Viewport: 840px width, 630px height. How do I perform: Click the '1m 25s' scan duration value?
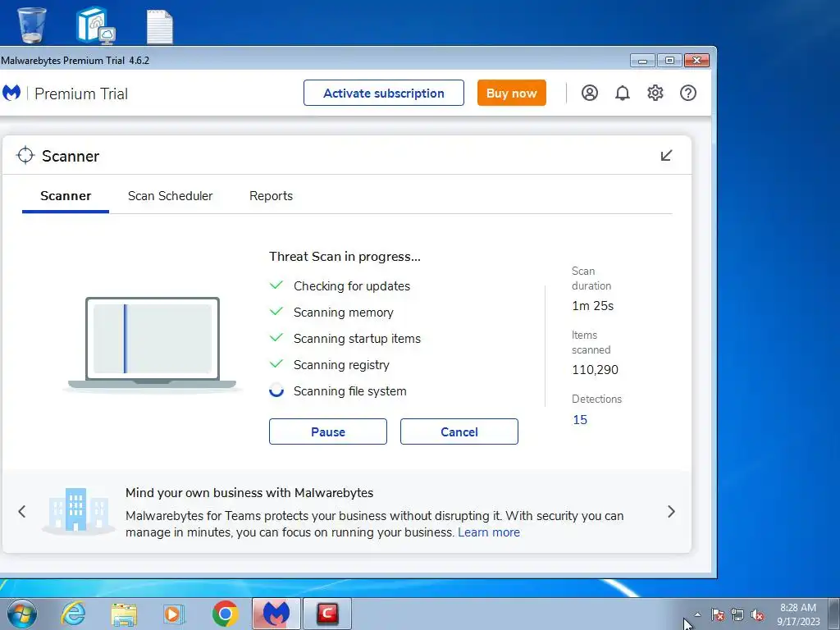[592, 306]
